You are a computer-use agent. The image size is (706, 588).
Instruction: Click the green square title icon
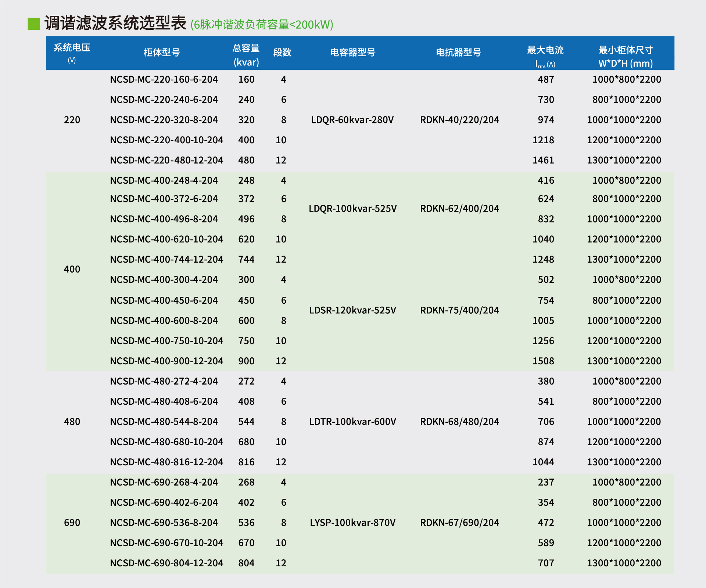point(34,24)
